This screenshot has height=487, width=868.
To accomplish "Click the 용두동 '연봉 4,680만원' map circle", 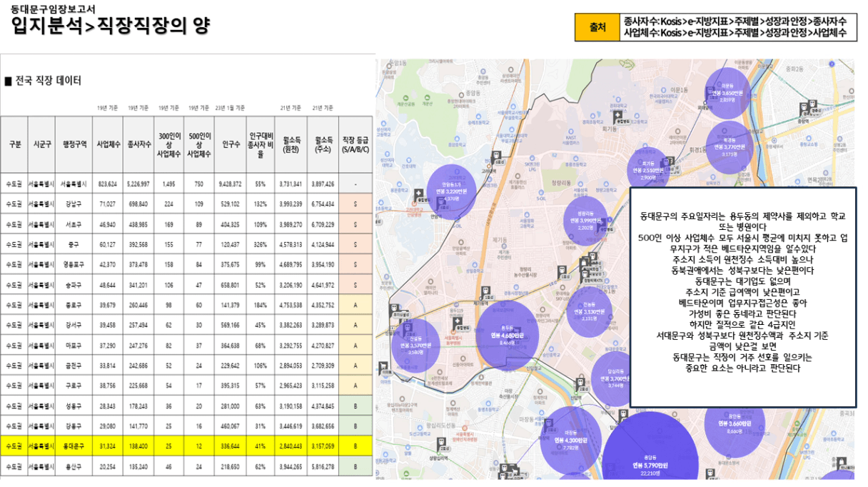I will (x=508, y=336).
